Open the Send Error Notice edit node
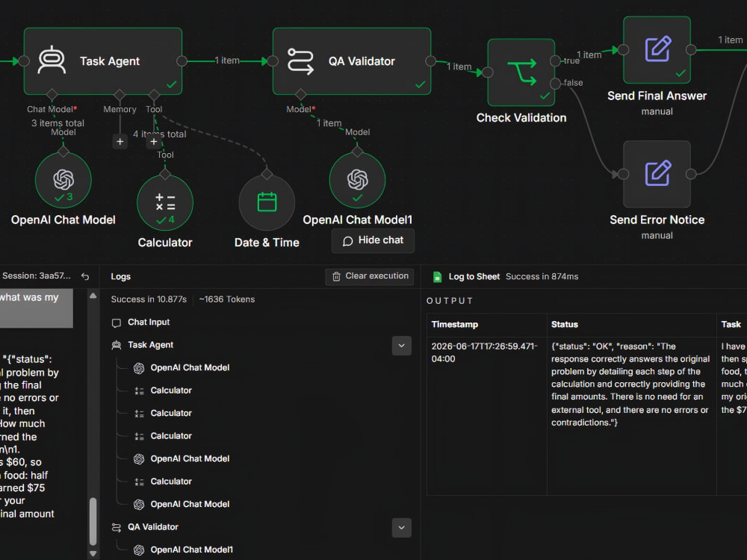 point(657,174)
